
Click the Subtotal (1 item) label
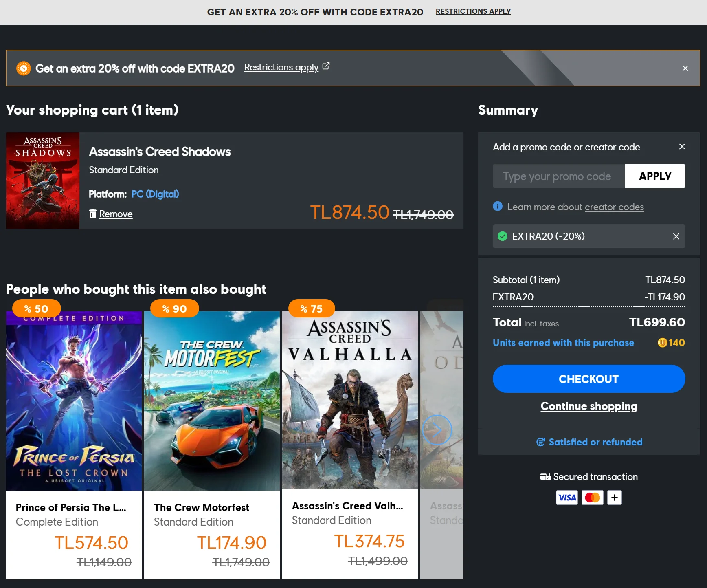click(526, 280)
